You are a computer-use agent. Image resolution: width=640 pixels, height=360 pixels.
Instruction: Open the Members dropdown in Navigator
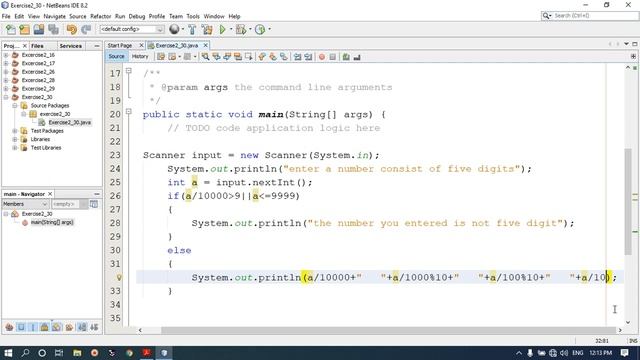pyautogui.click(x=25, y=204)
